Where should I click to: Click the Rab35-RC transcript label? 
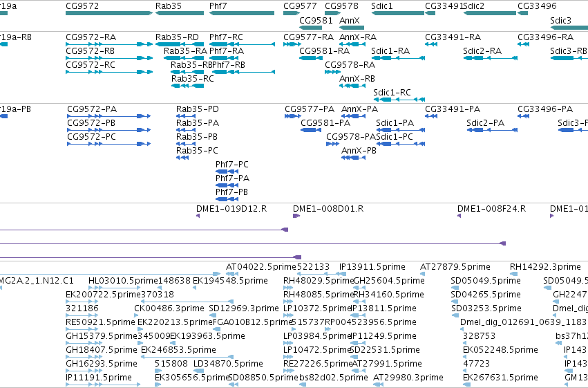pos(192,79)
